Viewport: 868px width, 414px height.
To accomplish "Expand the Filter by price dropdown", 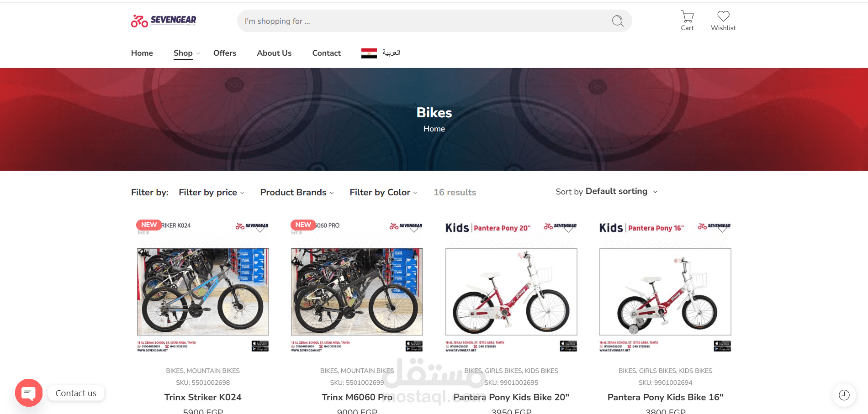I will [x=212, y=193].
